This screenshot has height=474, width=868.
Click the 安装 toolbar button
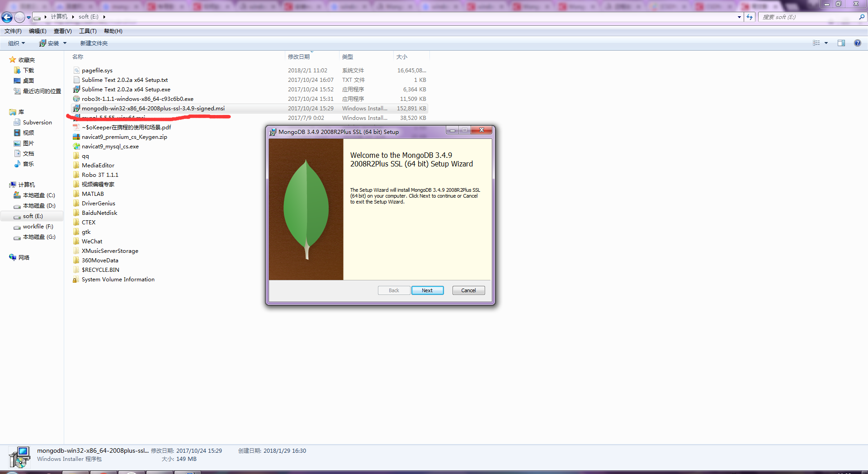click(49, 43)
